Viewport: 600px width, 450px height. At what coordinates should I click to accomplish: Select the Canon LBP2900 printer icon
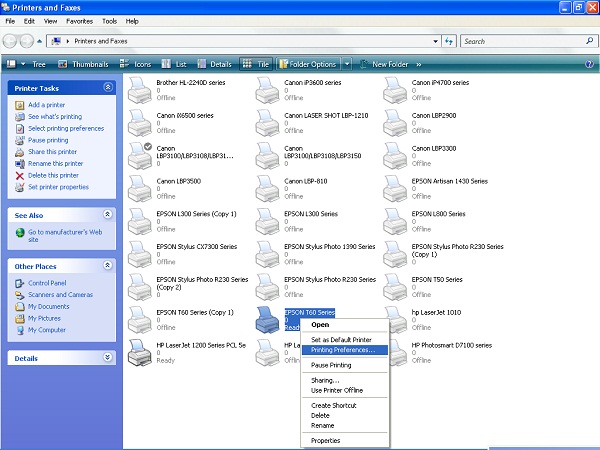[395, 123]
